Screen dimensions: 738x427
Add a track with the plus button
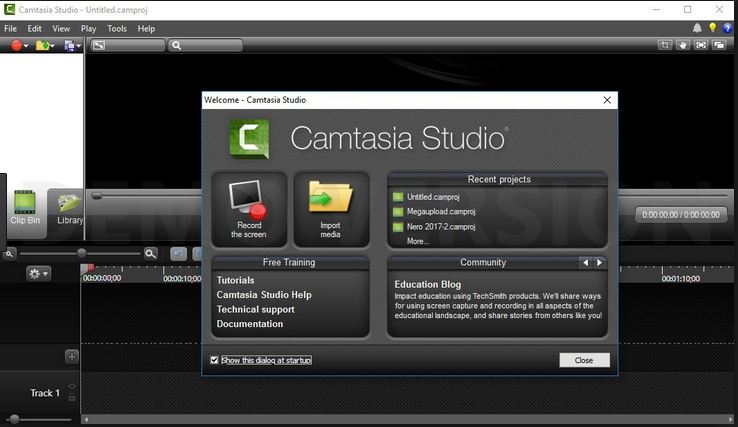click(72, 356)
